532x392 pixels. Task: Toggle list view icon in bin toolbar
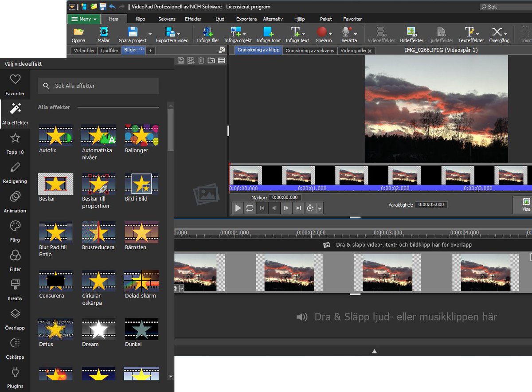221,60
